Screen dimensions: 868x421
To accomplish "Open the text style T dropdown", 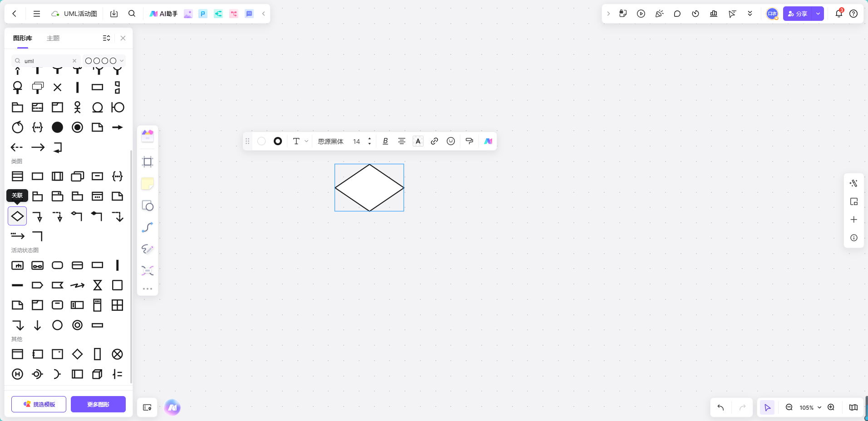I will pyautogui.click(x=301, y=141).
